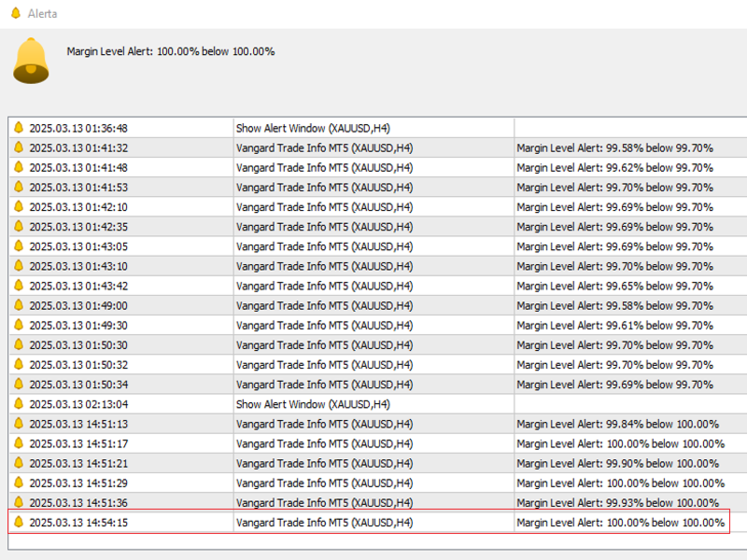Click the bell icon of row 14:51:21
This screenshot has width=747, height=560.
[x=19, y=463]
